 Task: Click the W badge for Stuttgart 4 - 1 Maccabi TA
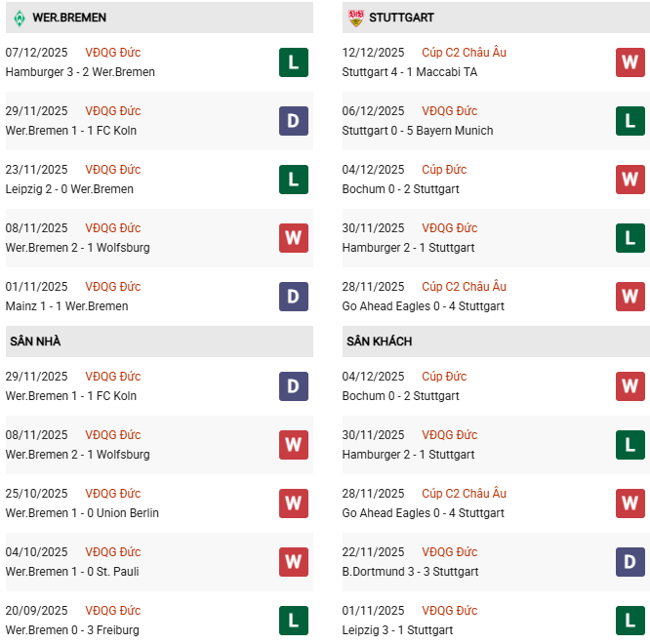pyautogui.click(x=630, y=62)
